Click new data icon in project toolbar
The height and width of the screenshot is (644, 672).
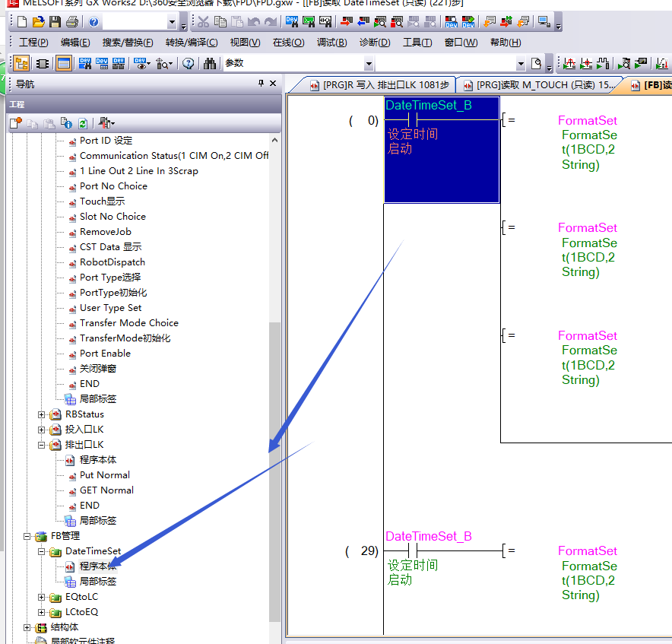pos(15,122)
